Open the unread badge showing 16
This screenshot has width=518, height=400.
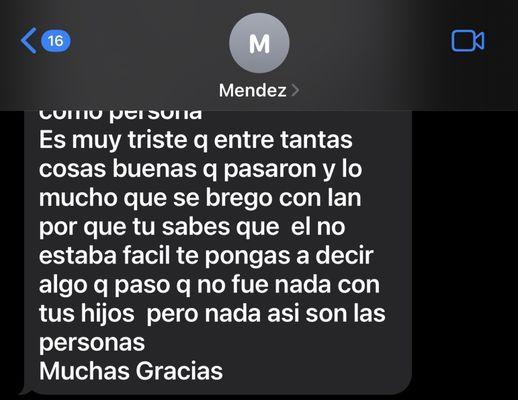(x=56, y=41)
